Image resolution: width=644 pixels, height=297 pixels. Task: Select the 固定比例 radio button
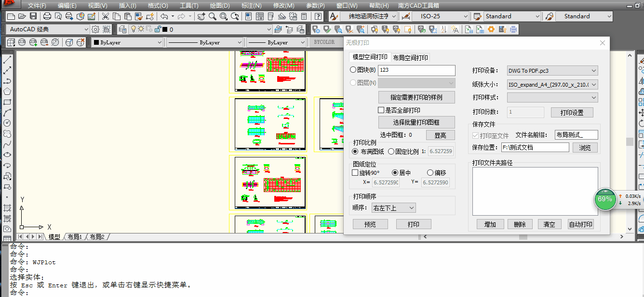(x=391, y=151)
